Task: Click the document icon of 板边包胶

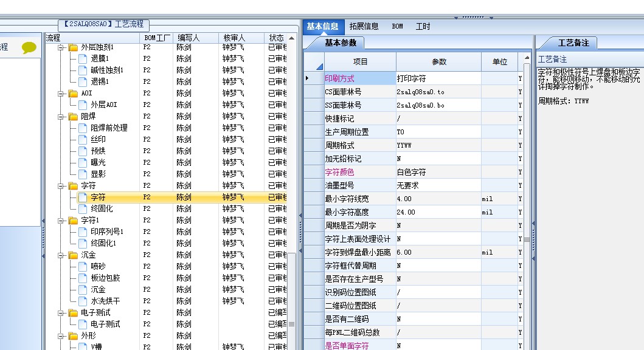Action: (83, 278)
